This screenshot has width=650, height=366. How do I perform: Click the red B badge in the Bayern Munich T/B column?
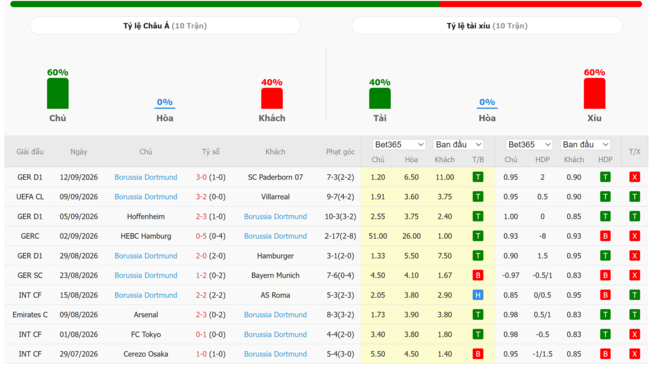tap(478, 275)
